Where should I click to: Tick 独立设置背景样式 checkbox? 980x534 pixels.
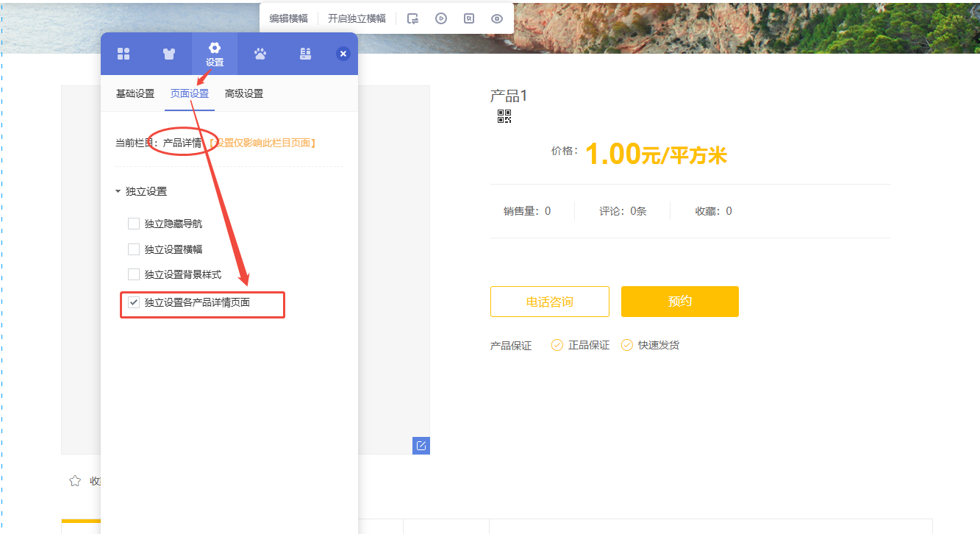coord(134,274)
